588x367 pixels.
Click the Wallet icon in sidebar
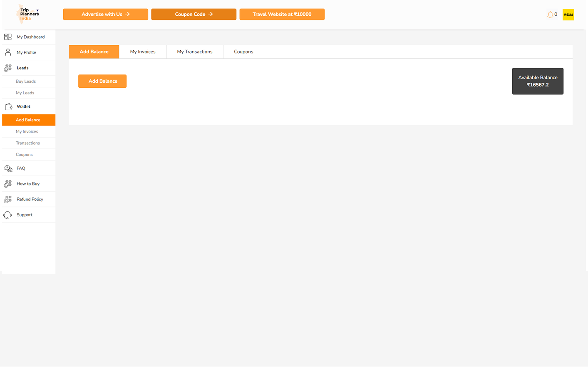click(x=8, y=107)
